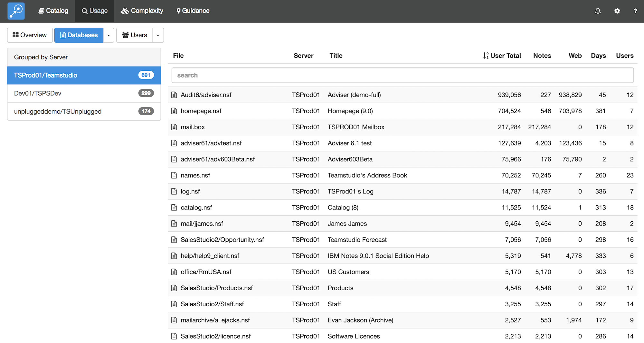This screenshot has height=343, width=644.
Task: Click file icon for SalesStudio2/Opportunity.nsf
Action: (174, 240)
